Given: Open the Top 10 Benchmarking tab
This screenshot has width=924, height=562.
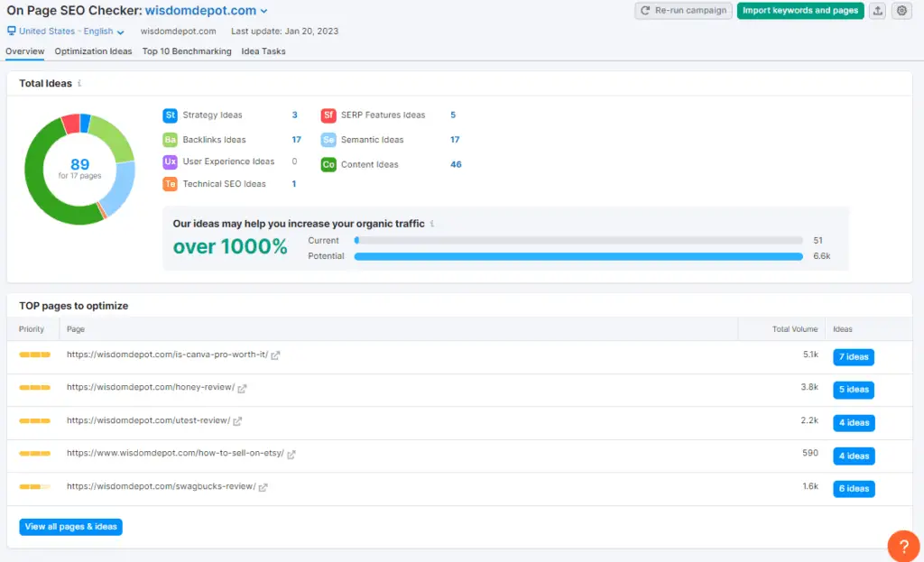Looking at the screenshot, I should tap(187, 51).
